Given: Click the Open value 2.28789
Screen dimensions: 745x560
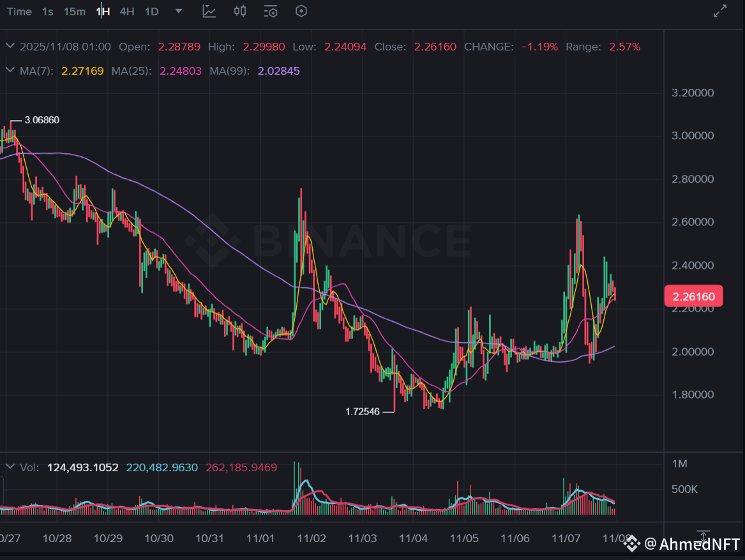Looking at the screenshot, I should (x=179, y=47).
